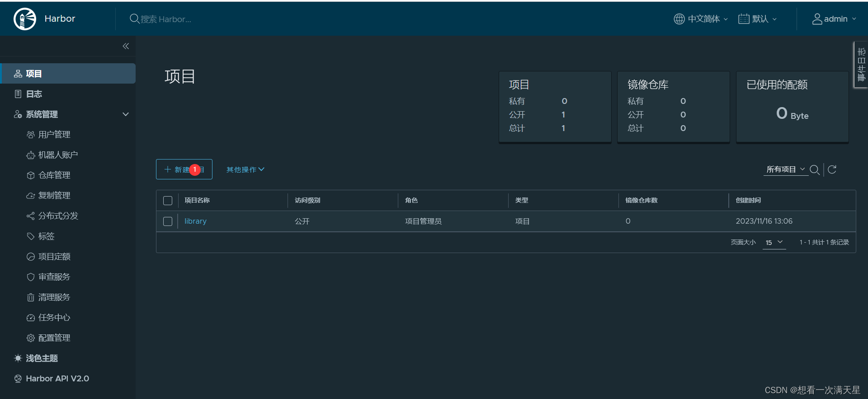Click the 标签 tag icon

pyautogui.click(x=31, y=236)
